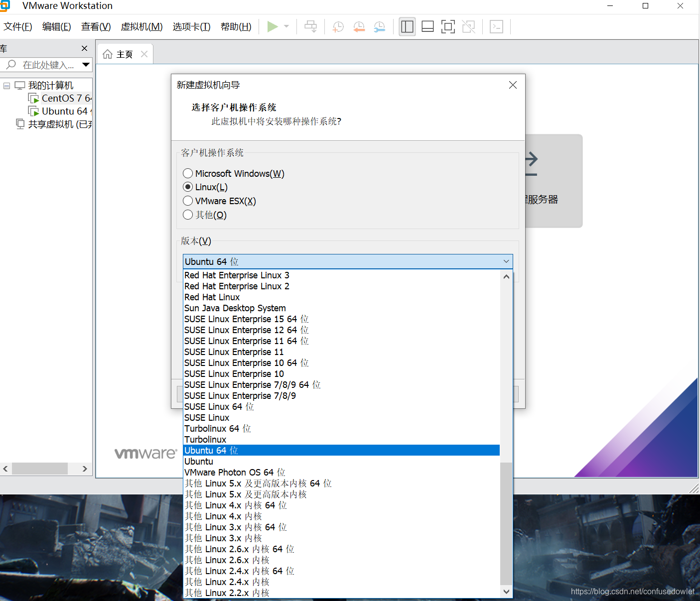This screenshot has height=601, width=700.
Task: Take a snapshot using the snapshot icon
Action: [x=338, y=26]
